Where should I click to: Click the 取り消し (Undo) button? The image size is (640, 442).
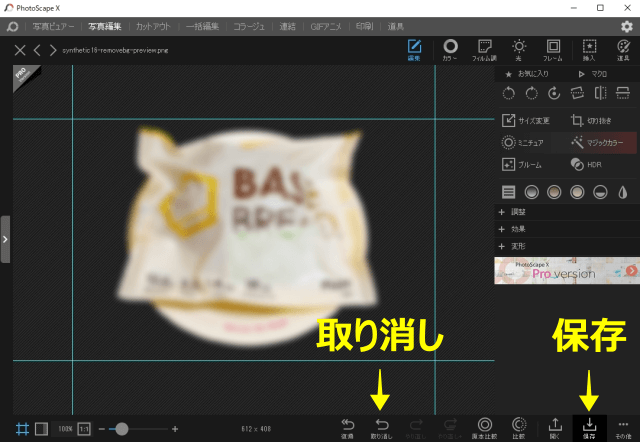coord(382,429)
